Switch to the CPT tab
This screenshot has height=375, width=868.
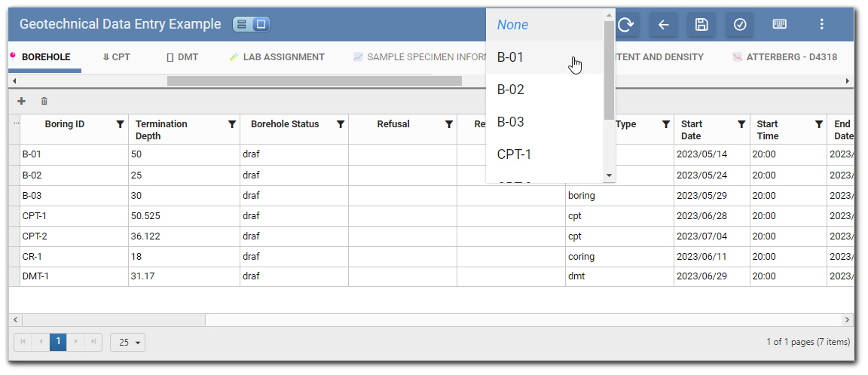[x=116, y=57]
